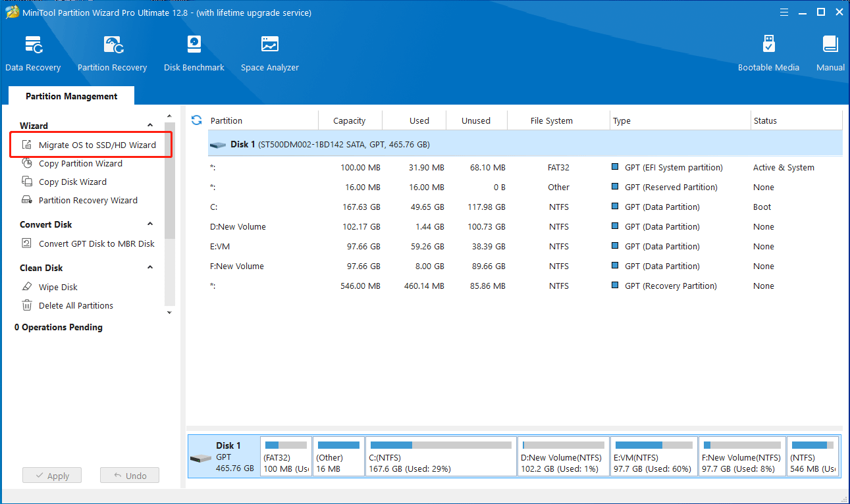This screenshot has height=504, width=850.
Task: Select the GPT Recovery Partition row
Action: pos(525,286)
